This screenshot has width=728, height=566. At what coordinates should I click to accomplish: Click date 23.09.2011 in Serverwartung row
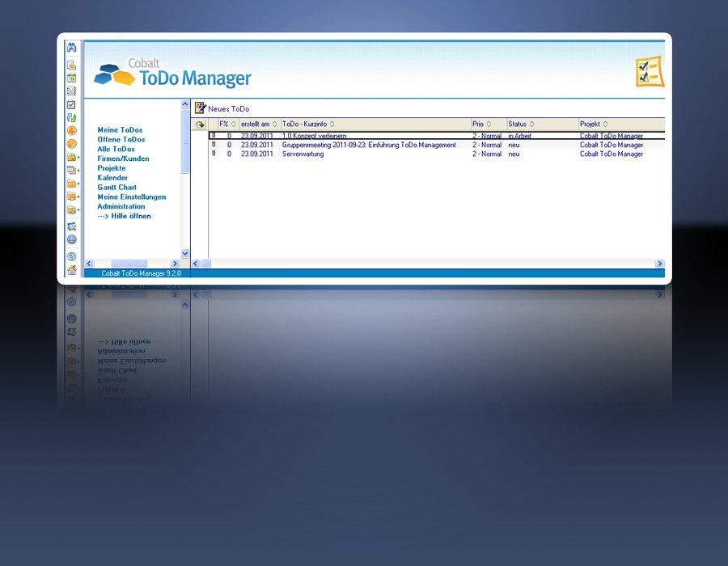[x=256, y=154]
